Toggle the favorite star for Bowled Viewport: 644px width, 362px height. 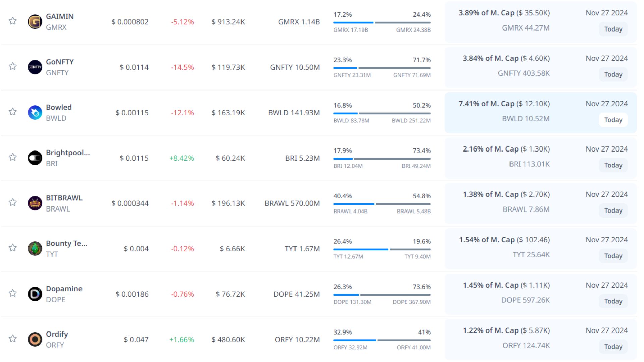(x=13, y=112)
